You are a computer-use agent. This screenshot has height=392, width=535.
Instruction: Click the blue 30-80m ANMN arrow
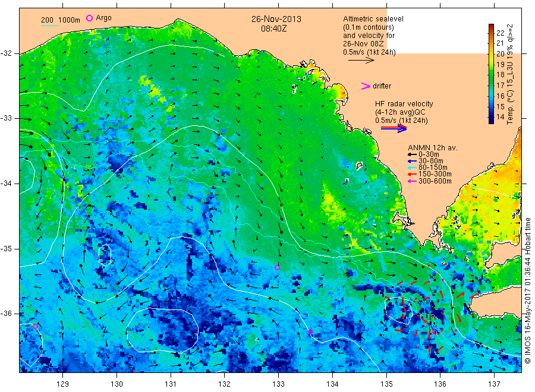click(412, 161)
